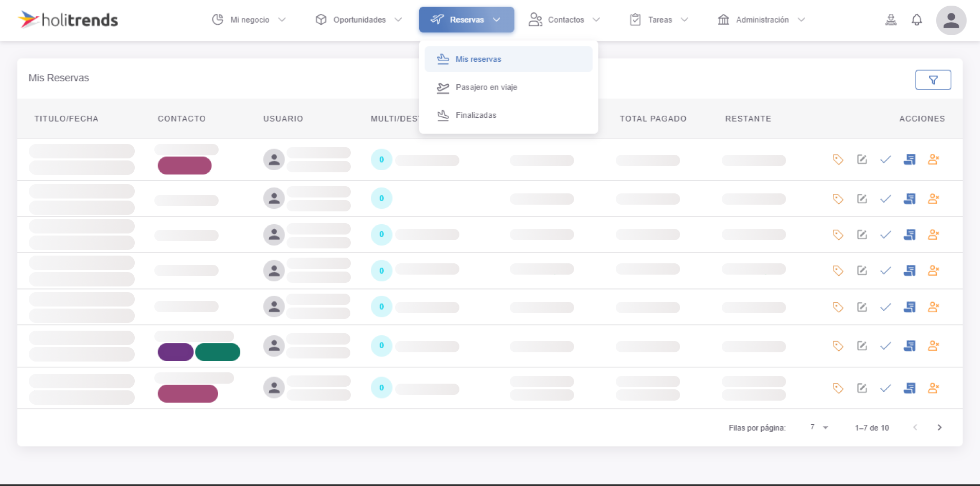Viewport: 980px width, 486px height.
Task: Expand the Administración chevron arrow
Action: pyautogui.click(x=801, y=20)
